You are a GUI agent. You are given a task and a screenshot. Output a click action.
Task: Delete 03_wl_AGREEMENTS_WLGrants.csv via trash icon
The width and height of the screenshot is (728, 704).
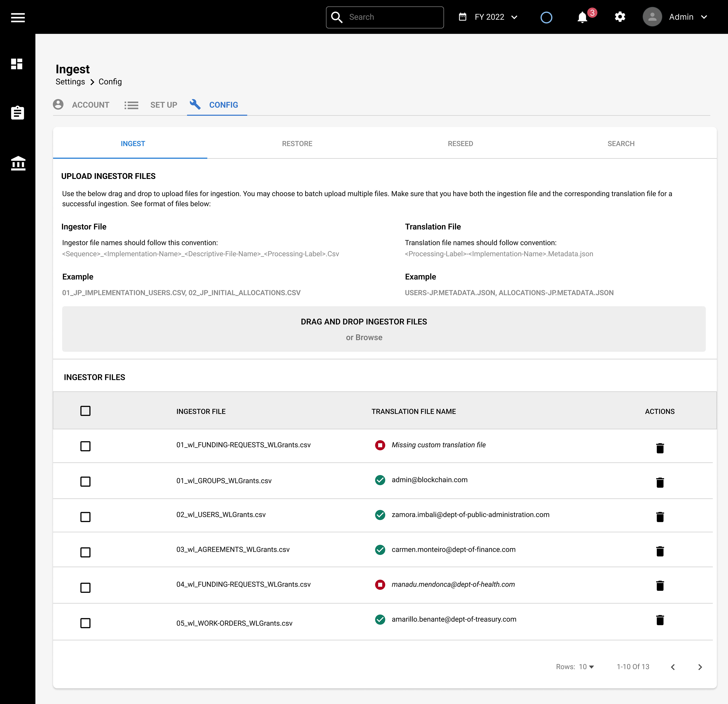pos(660,551)
